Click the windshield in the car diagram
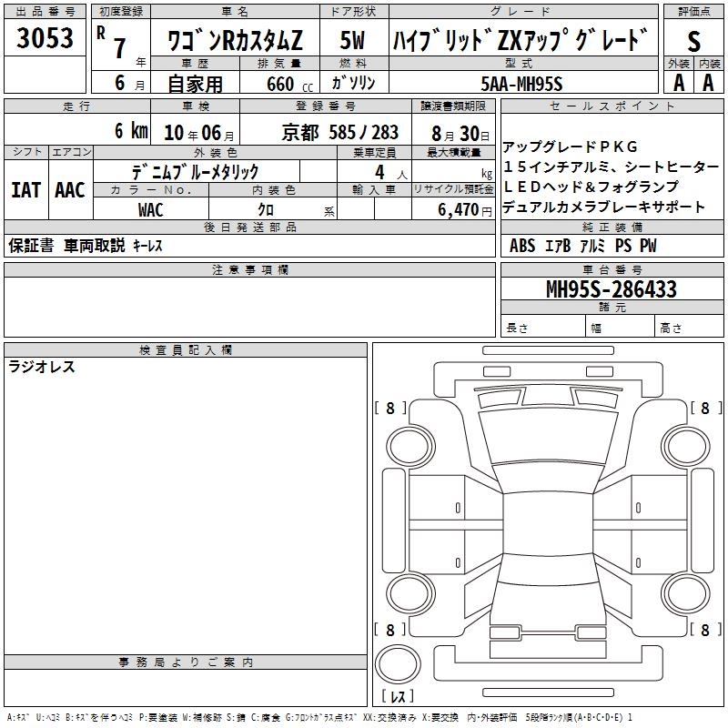 (547, 439)
